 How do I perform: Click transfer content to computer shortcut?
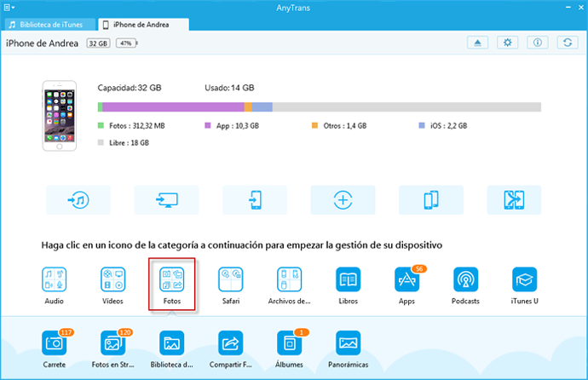pyautogui.click(x=166, y=199)
